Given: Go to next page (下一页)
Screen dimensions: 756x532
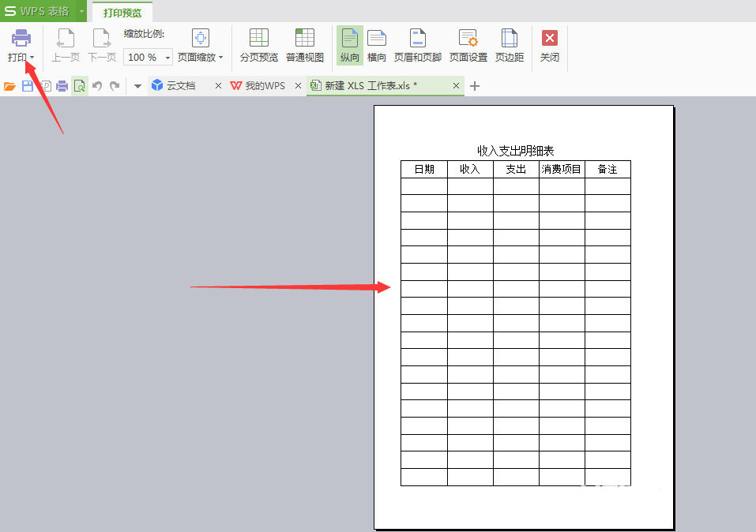Looking at the screenshot, I should click(x=102, y=46).
